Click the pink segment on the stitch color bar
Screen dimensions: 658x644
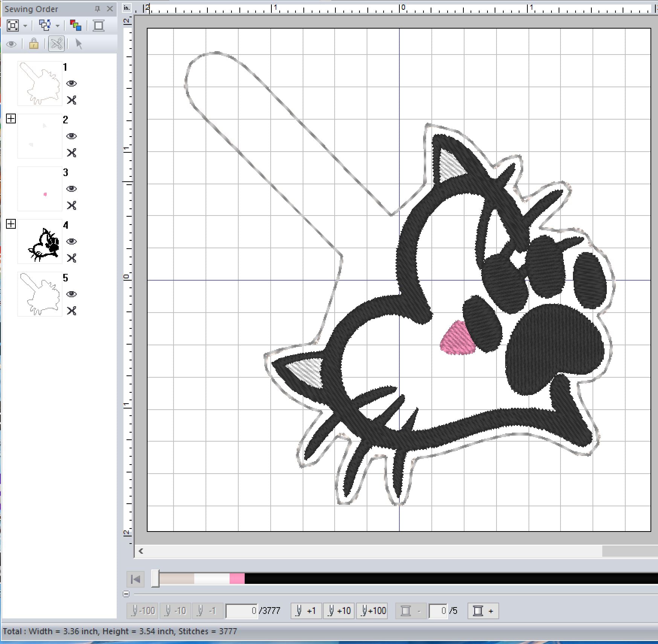[x=237, y=579]
